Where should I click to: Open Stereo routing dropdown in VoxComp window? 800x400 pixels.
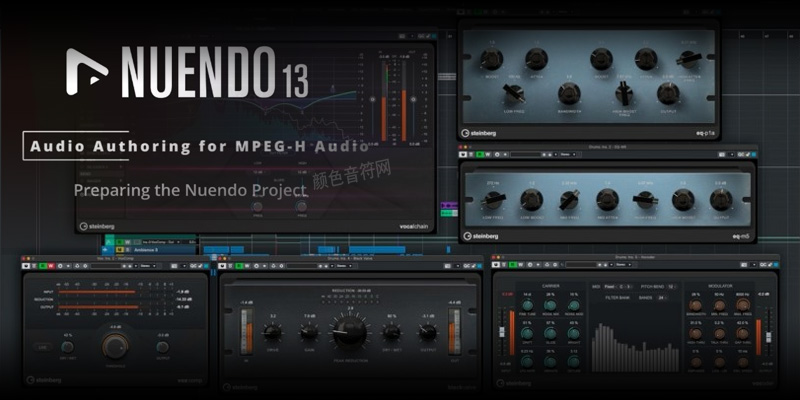tap(148, 266)
